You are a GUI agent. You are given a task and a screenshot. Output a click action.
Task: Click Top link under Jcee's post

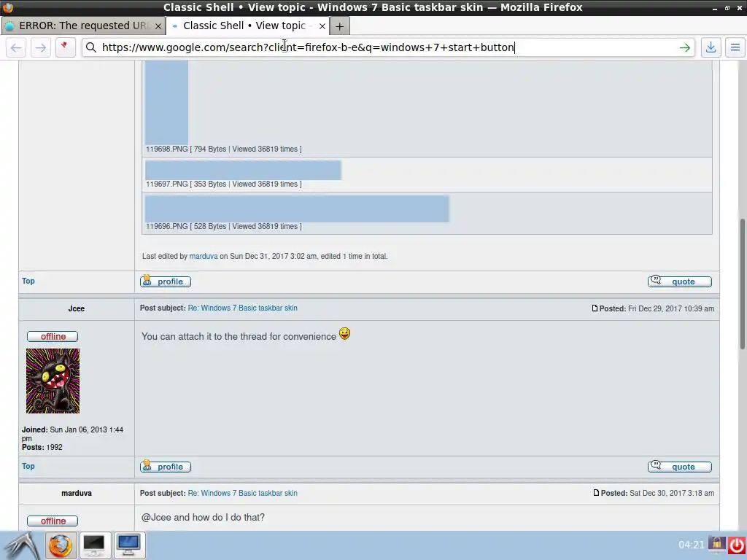pyautogui.click(x=28, y=466)
